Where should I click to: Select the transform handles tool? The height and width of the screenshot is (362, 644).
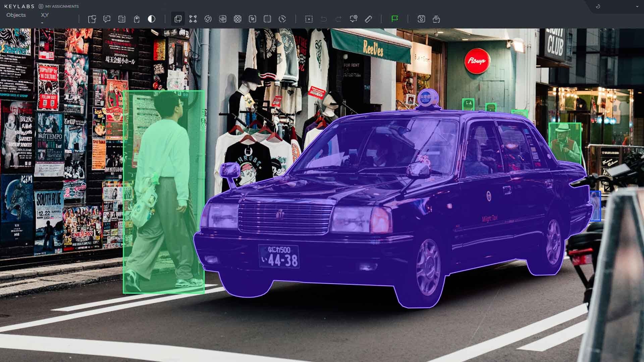coord(193,19)
